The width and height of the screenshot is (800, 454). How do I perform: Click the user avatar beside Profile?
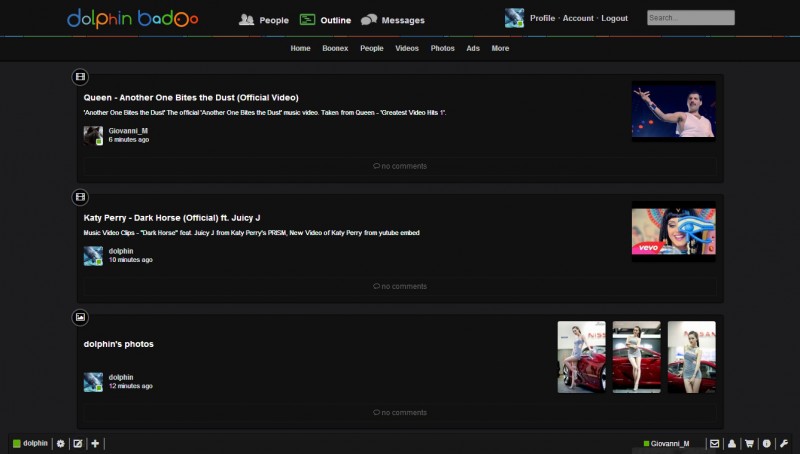(514, 18)
